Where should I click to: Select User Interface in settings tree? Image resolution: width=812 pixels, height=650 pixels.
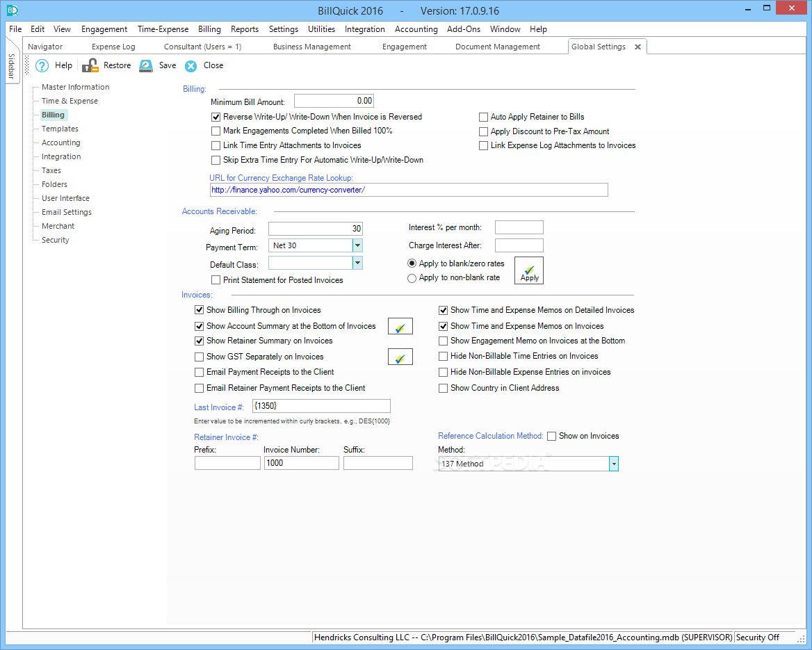pos(65,198)
